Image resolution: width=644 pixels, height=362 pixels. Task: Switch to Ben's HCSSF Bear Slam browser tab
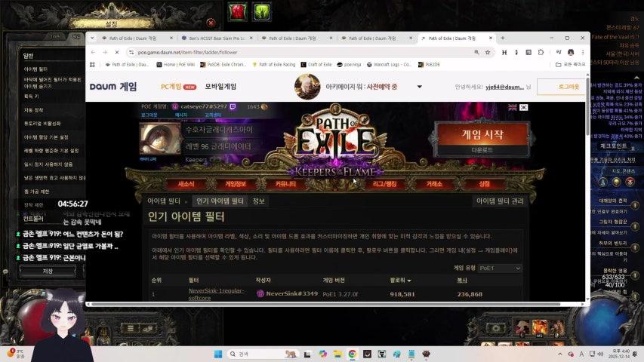tap(214, 38)
